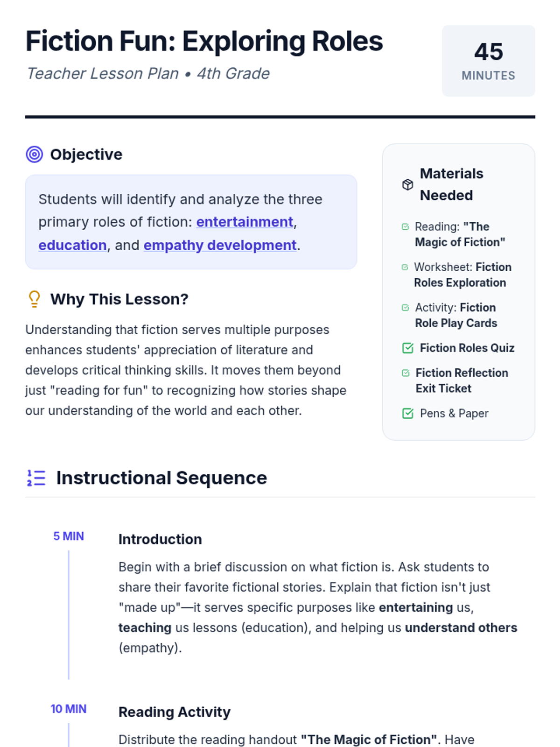
Task: Click the Fiction Fun: Exploring Roles title
Action: tap(204, 41)
